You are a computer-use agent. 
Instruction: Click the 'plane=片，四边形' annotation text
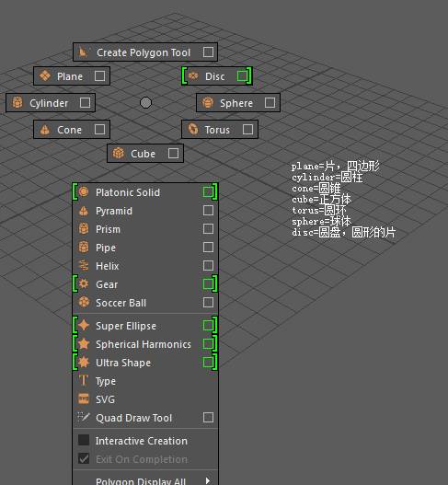click(336, 166)
